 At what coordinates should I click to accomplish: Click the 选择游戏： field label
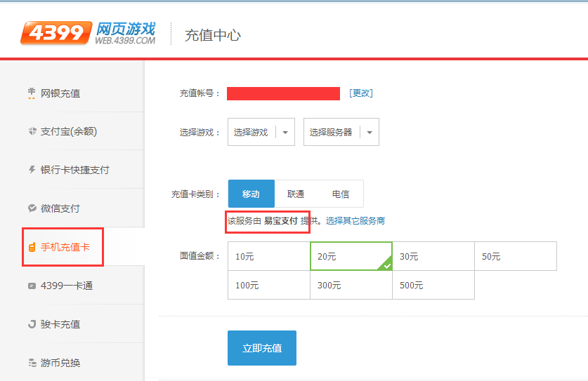200,132
